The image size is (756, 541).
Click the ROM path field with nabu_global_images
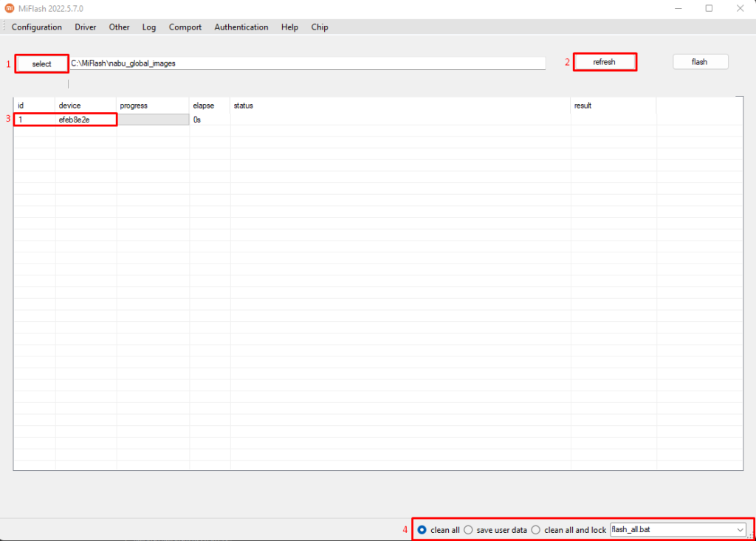tap(308, 63)
